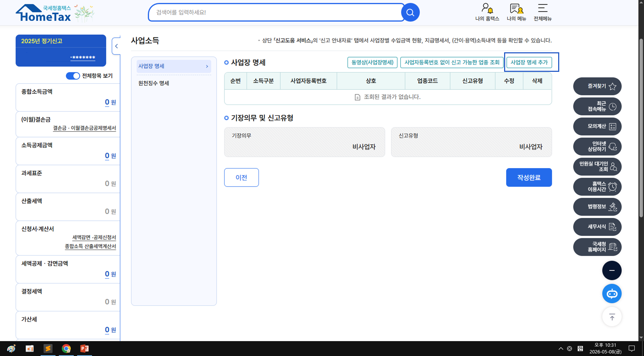Open 모의계산 calculator shortcut
The width and height of the screenshot is (644, 356).
pos(597,126)
